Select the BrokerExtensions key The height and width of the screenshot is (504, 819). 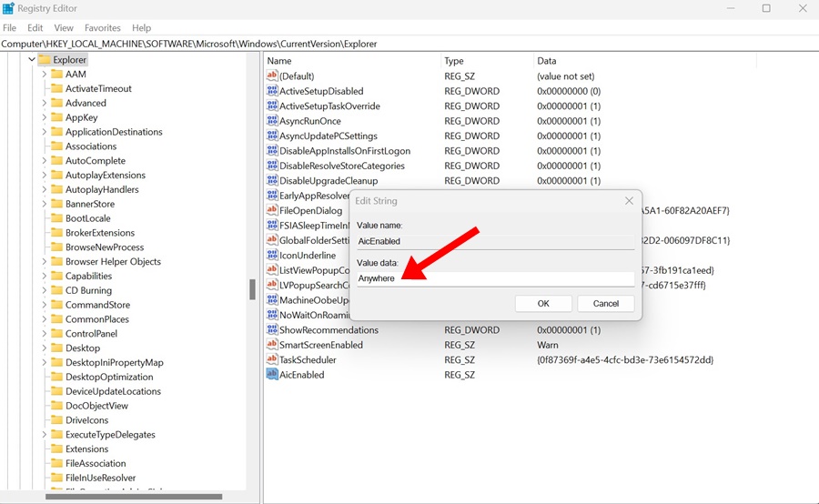(x=100, y=233)
